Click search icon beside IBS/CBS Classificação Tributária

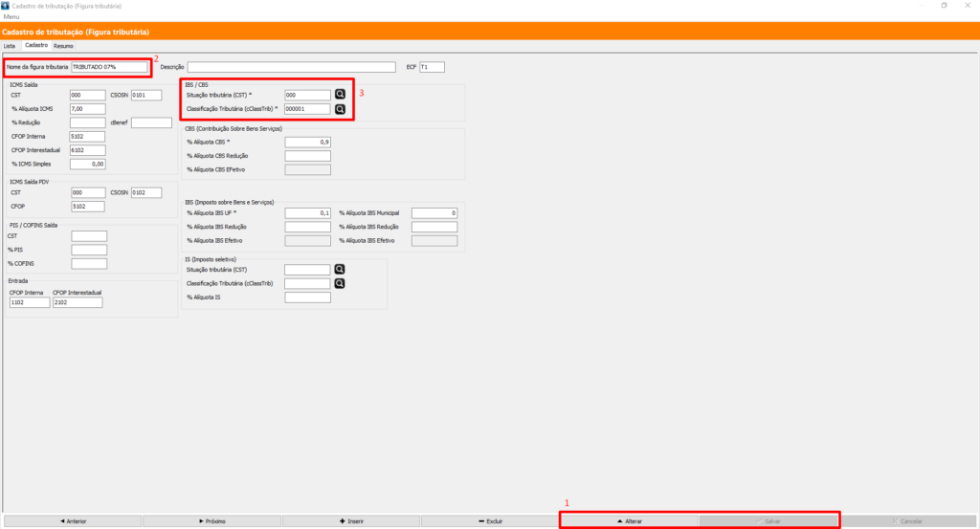pos(340,109)
